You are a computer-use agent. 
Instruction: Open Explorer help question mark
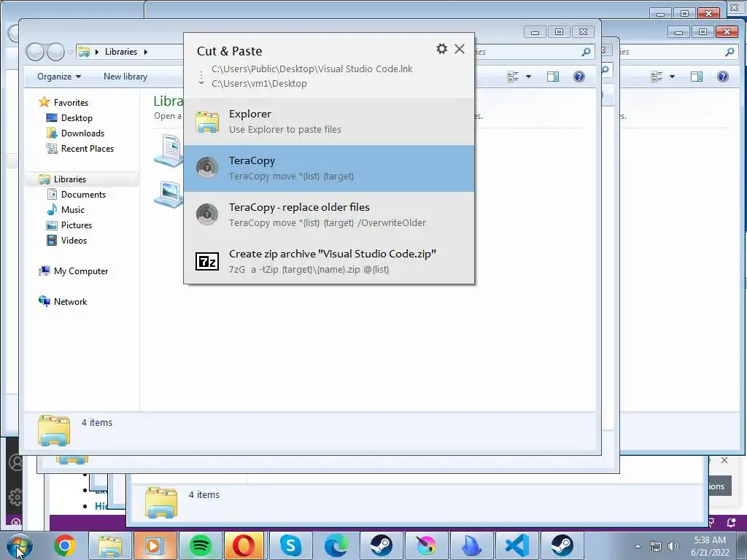coord(578,77)
